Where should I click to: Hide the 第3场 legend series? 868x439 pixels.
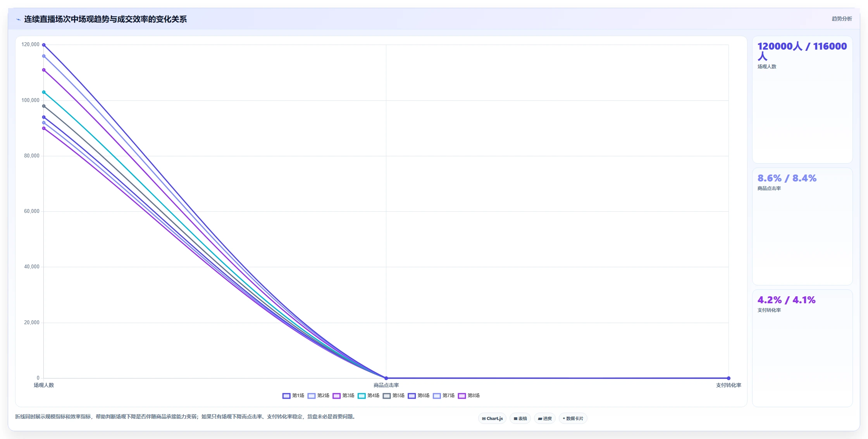344,396
